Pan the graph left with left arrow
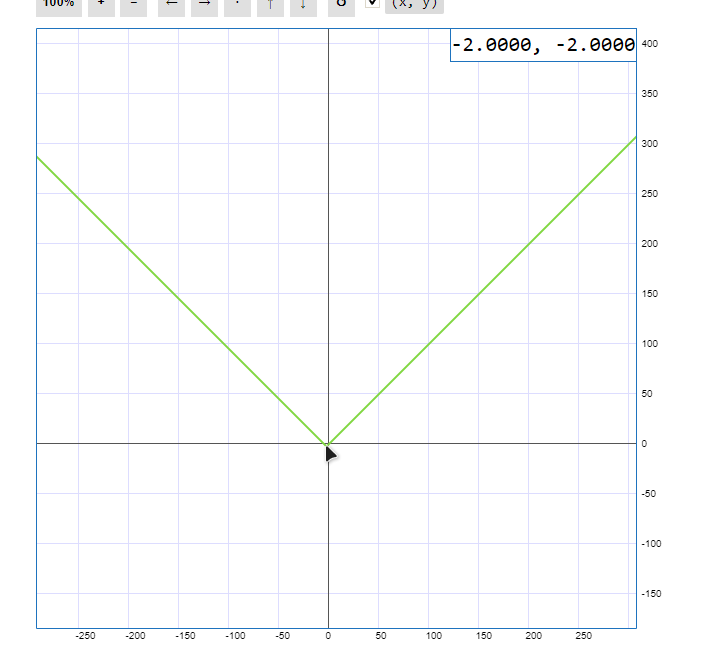The height and width of the screenshot is (659, 709). pyautogui.click(x=172, y=5)
